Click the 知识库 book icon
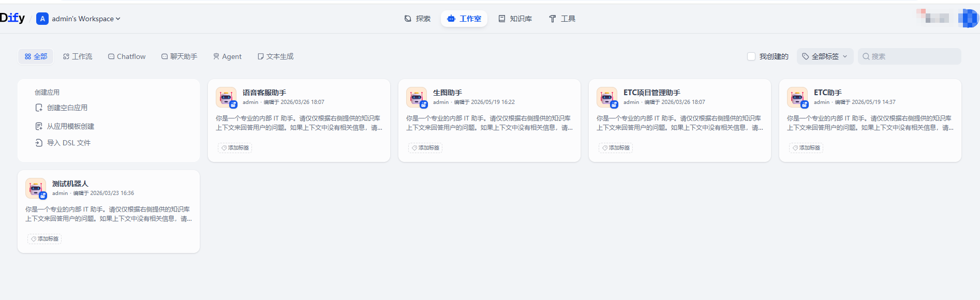 (502, 19)
